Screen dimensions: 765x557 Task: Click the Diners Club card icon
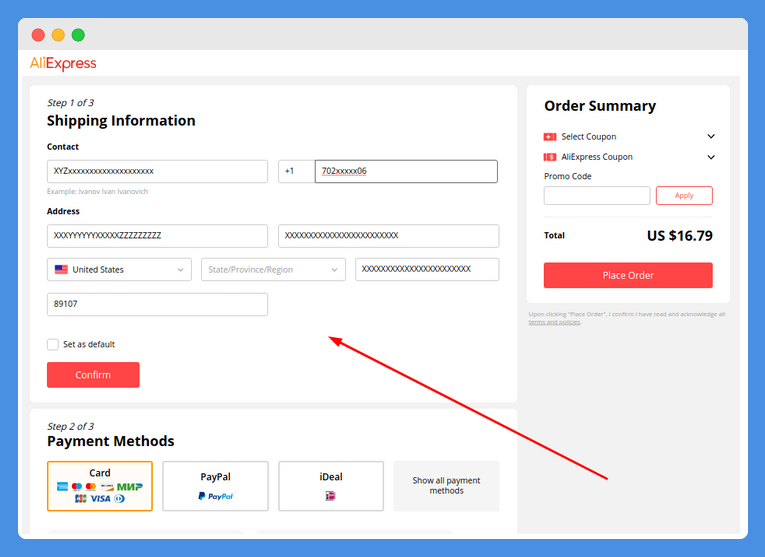(120, 498)
